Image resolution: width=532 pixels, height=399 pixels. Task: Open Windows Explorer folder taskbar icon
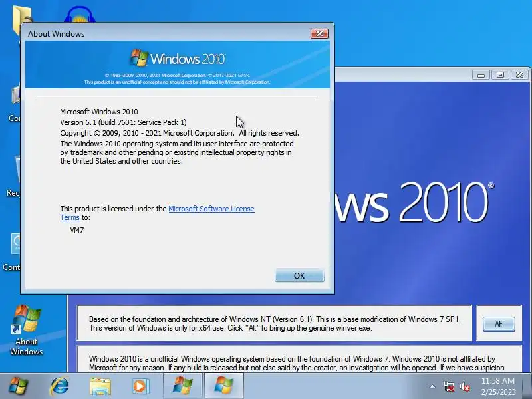(x=100, y=386)
